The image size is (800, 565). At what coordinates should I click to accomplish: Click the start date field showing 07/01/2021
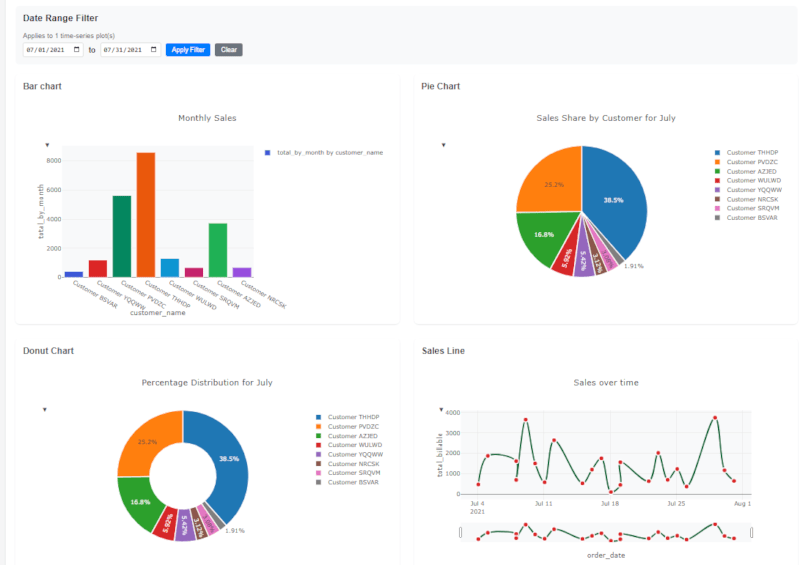point(45,49)
